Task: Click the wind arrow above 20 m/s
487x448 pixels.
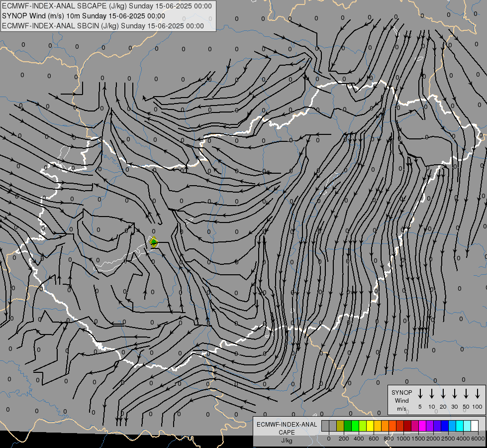Action: [x=443, y=394]
